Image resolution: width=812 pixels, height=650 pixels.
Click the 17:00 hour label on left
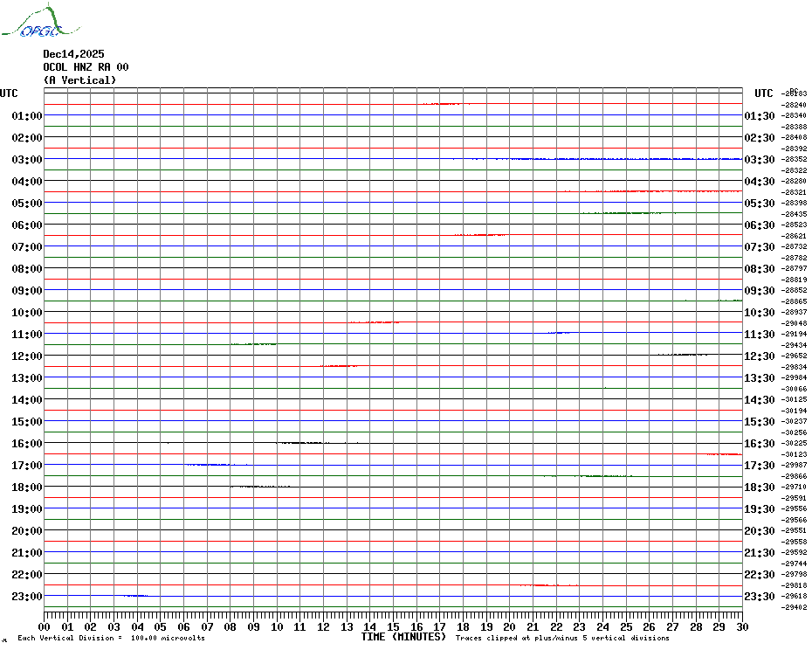point(27,466)
